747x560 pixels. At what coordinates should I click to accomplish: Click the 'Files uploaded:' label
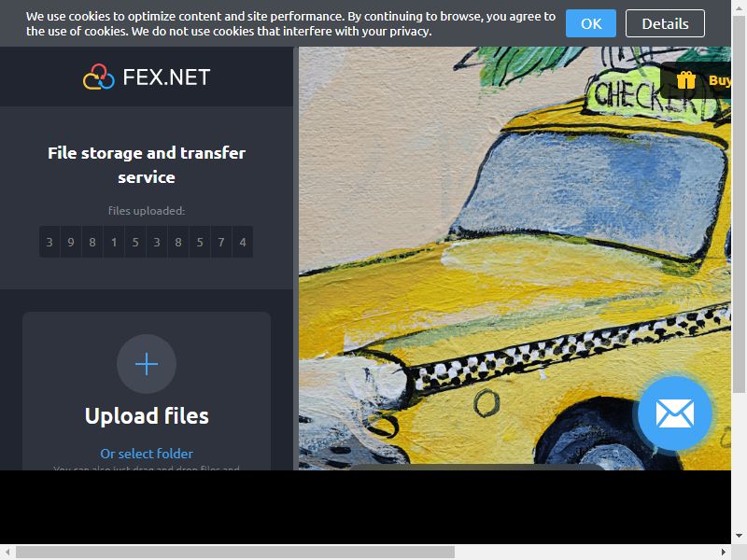147,211
